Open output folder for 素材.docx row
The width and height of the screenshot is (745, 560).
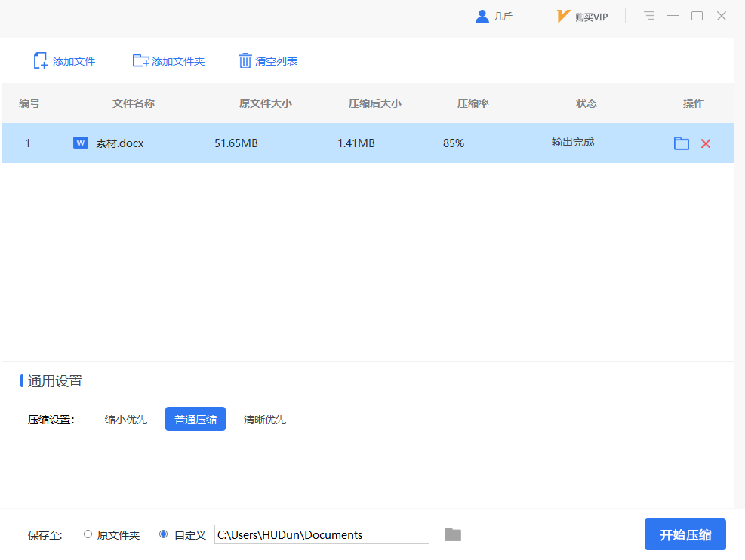point(682,143)
